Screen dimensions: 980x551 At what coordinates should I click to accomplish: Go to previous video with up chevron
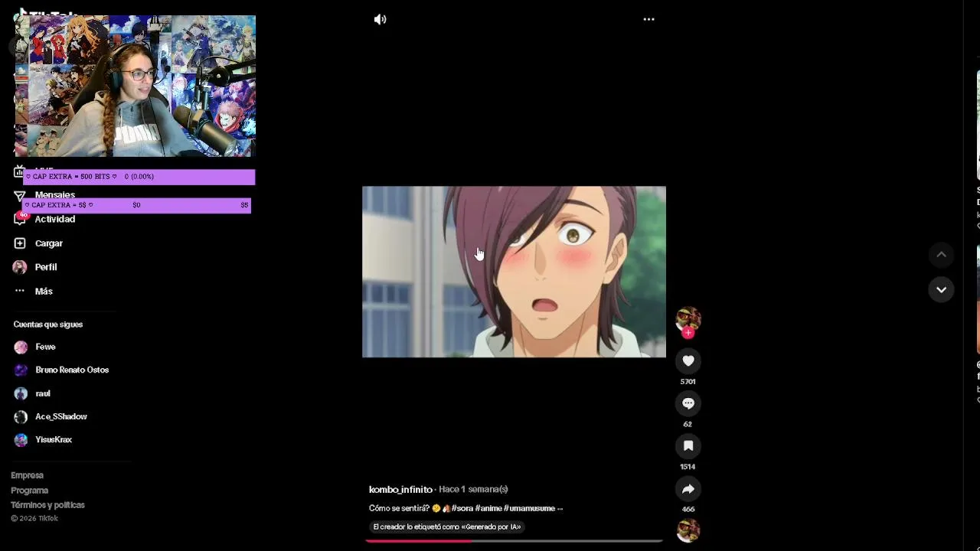[941, 255]
